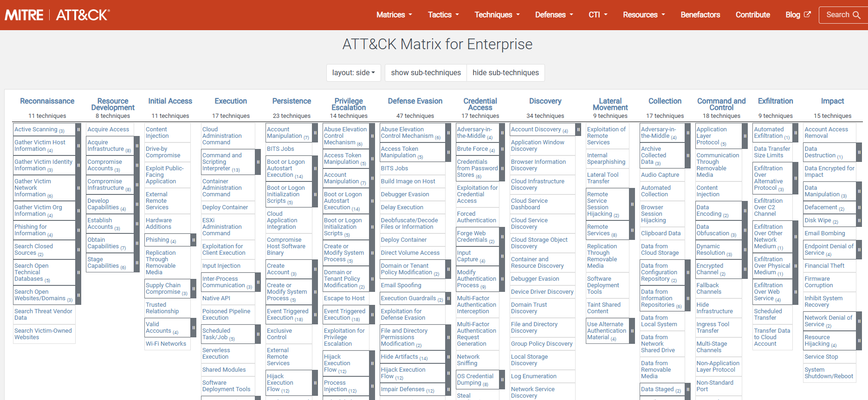Open the Email Bombing technique link
The image size is (868, 400).
click(824, 233)
